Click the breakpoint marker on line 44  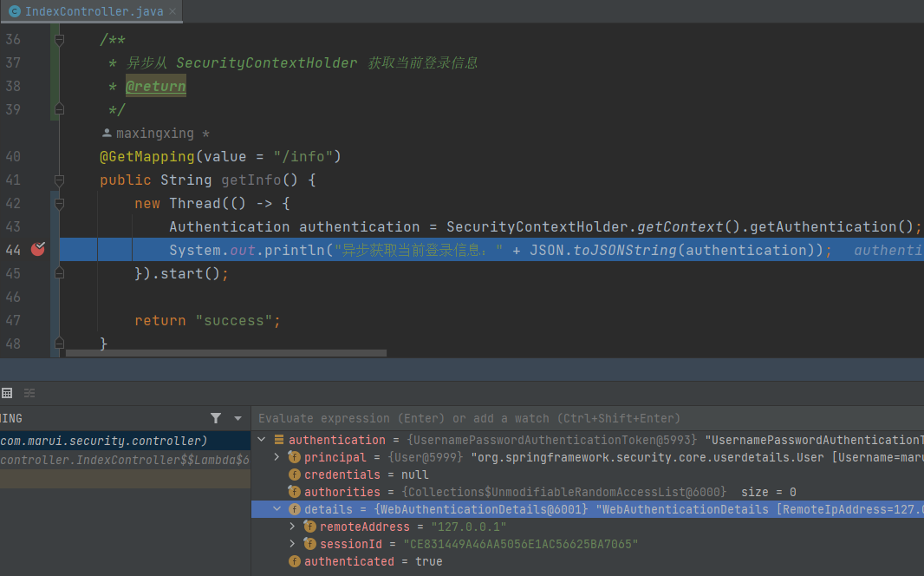pos(37,250)
